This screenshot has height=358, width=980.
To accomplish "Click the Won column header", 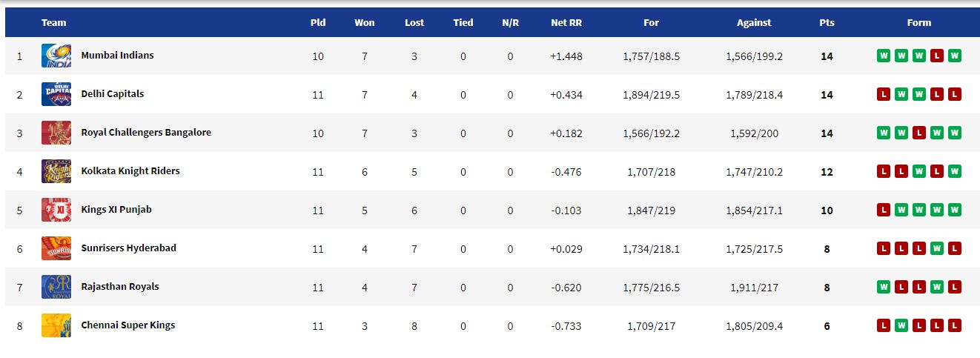I will [365, 23].
